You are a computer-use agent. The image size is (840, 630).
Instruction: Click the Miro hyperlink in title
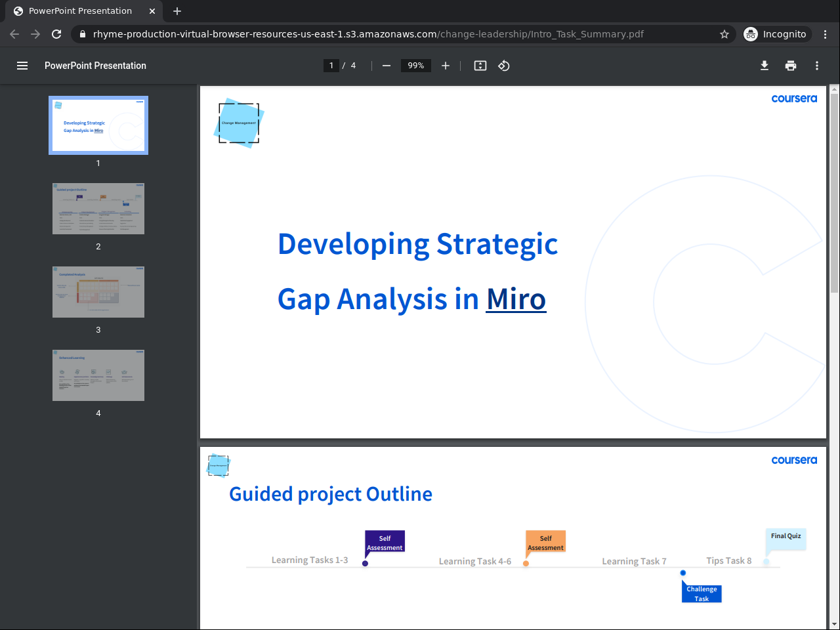click(516, 300)
